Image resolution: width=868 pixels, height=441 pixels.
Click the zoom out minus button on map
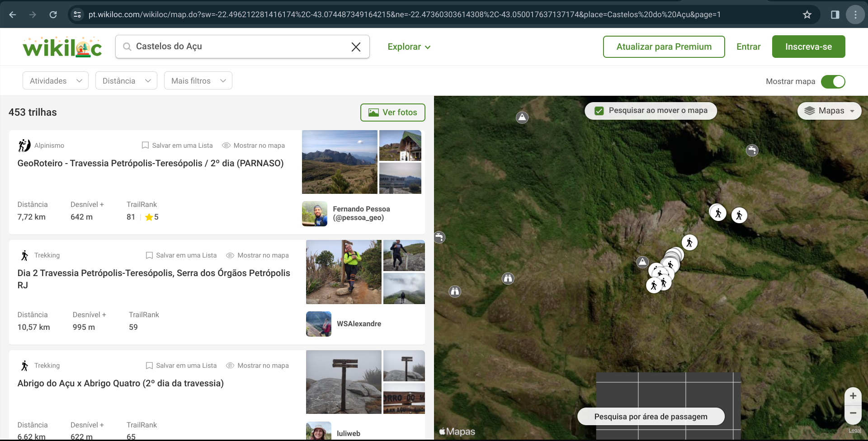(x=853, y=413)
